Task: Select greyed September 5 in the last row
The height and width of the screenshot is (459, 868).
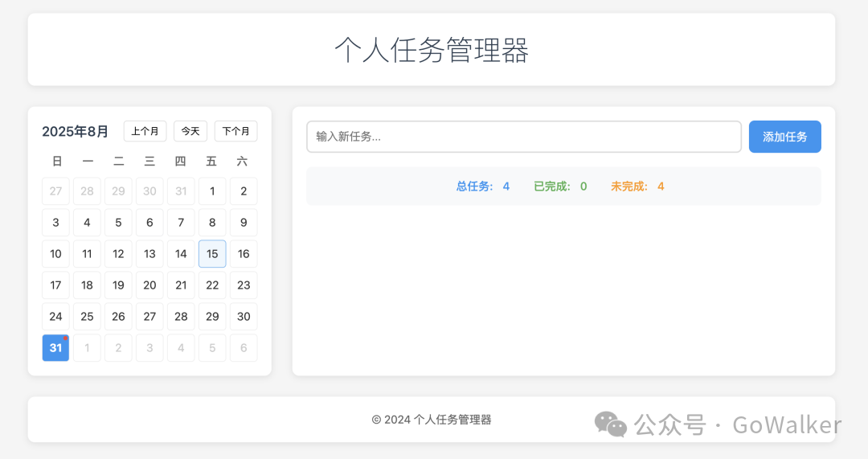Action: pos(212,348)
